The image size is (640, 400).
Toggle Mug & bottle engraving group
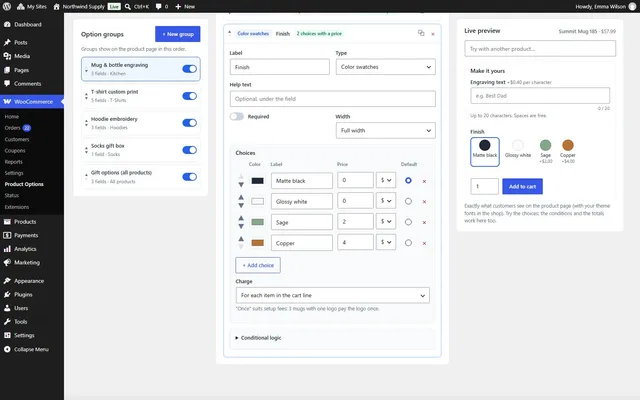[x=189, y=69]
